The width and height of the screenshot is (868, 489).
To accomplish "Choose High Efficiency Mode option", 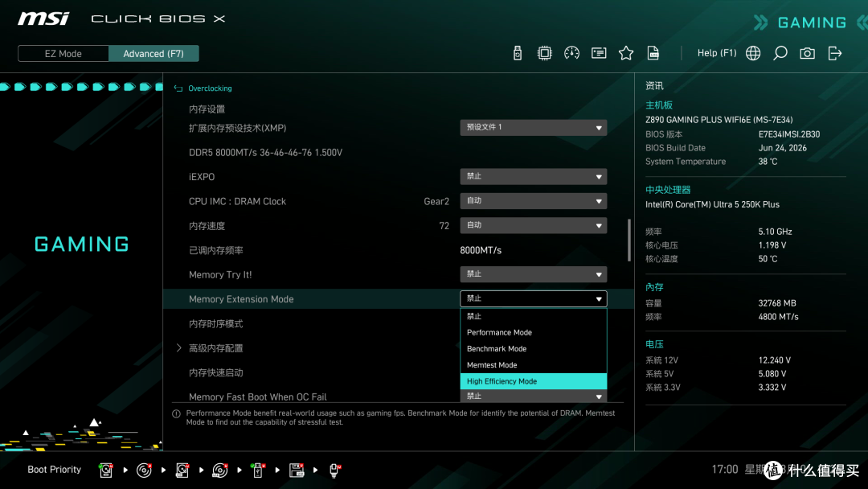I will [x=533, y=381].
